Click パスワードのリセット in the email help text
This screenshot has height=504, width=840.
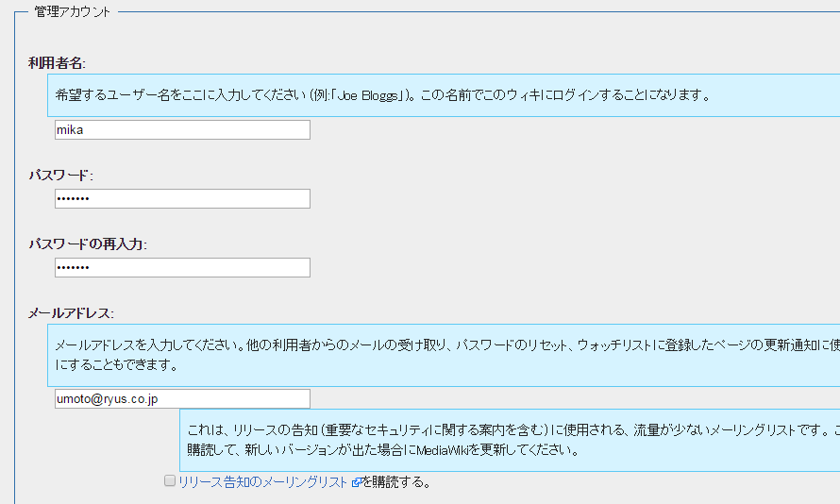(x=511, y=345)
